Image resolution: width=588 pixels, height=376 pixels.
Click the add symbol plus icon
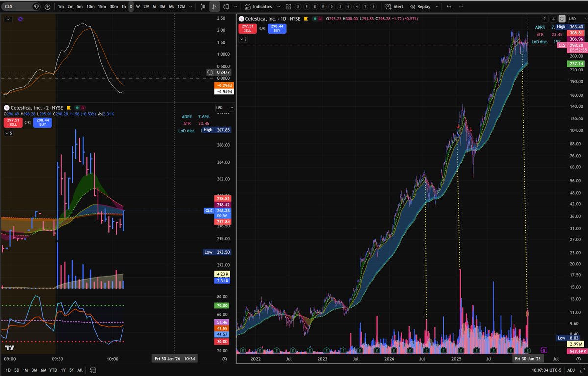tap(47, 7)
